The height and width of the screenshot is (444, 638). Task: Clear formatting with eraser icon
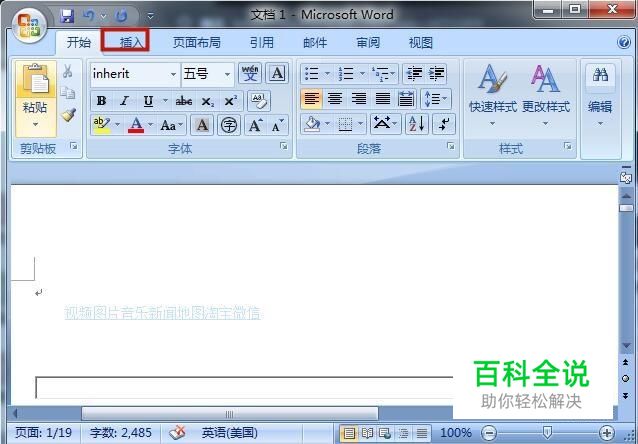[259, 101]
